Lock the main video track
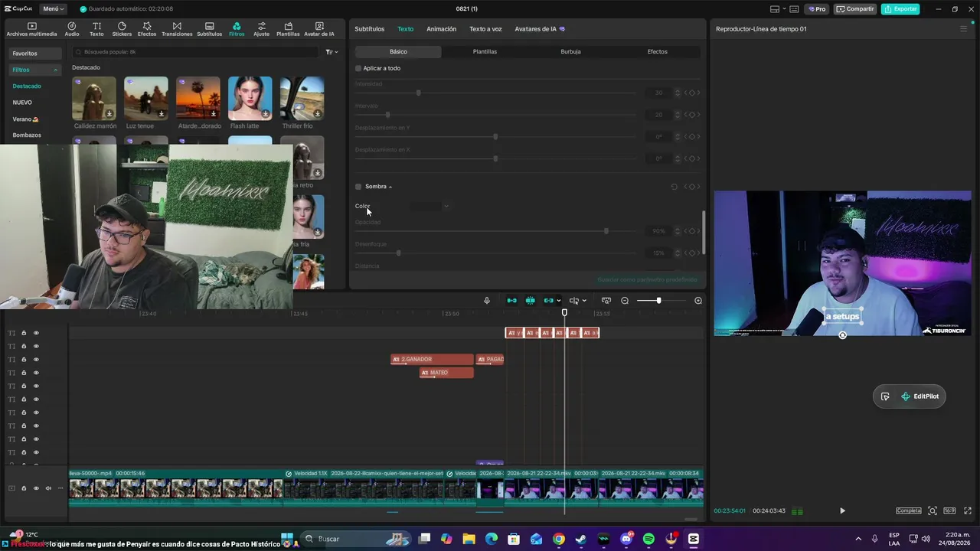The height and width of the screenshot is (551, 980). [x=24, y=488]
